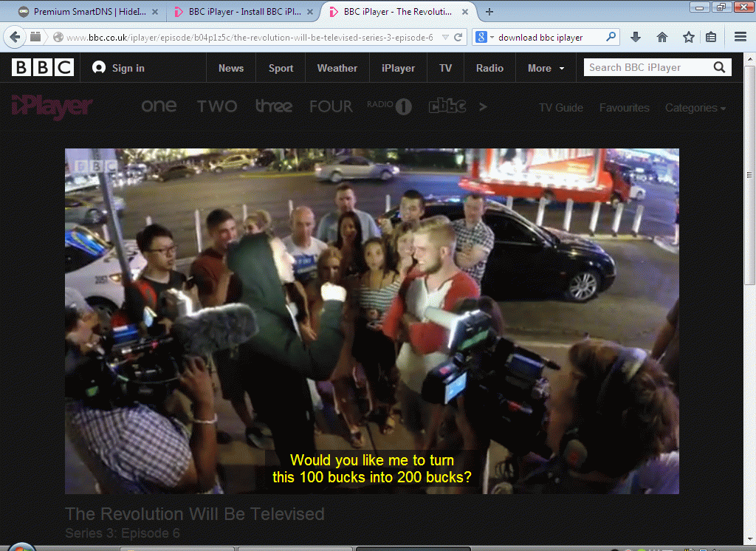Open a new tab with the plus button
Viewport: 756px width, 551px height.
pos(489,12)
